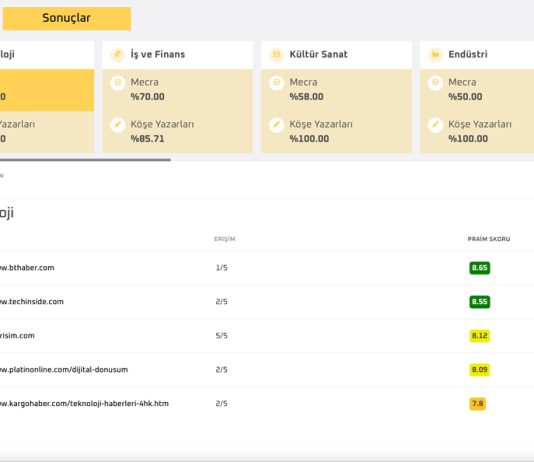Click Köşe Yazarları pencil icon in İş ve Finans
Screen dimensions: 534x462
117,125
